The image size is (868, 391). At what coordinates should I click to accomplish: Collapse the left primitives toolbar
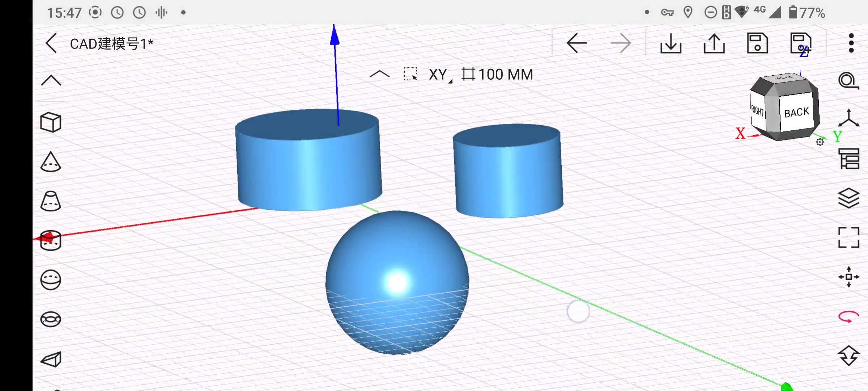(51, 80)
